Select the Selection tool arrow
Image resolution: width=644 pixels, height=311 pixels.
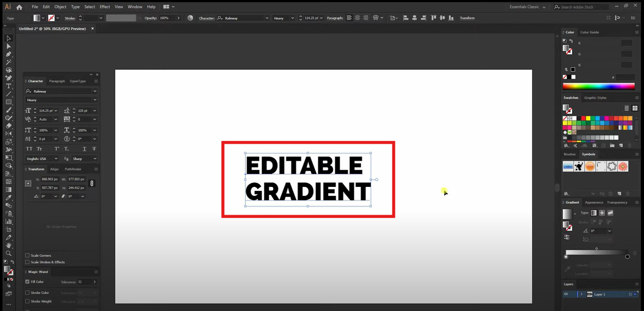coord(9,38)
